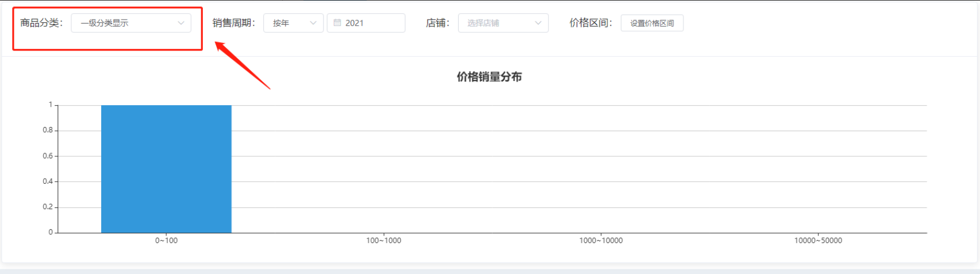980x274 pixels.
Task: Click the 价格销量分布 chart title
Action: tap(489, 77)
